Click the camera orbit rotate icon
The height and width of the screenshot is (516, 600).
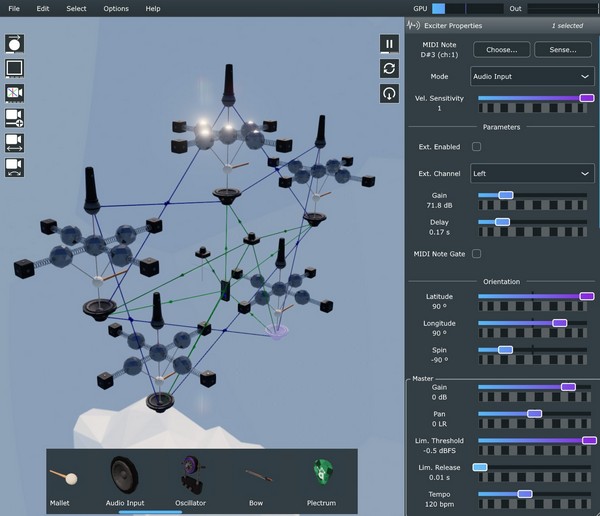coord(15,168)
